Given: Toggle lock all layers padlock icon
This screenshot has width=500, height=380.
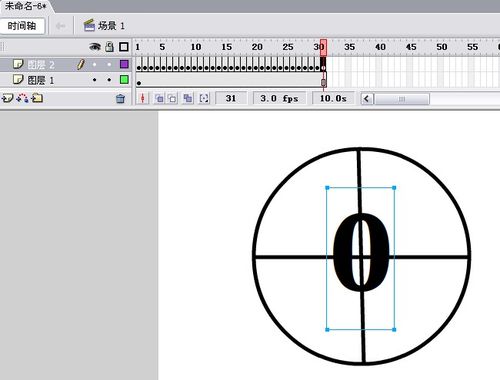Looking at the screenshot, I should pos(109,47).
